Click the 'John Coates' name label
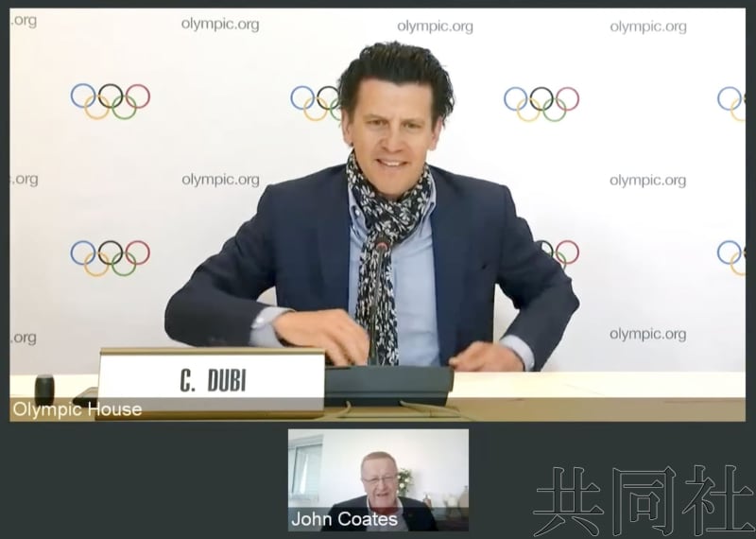This screenshot has height=539, width=756. (344, 519)
